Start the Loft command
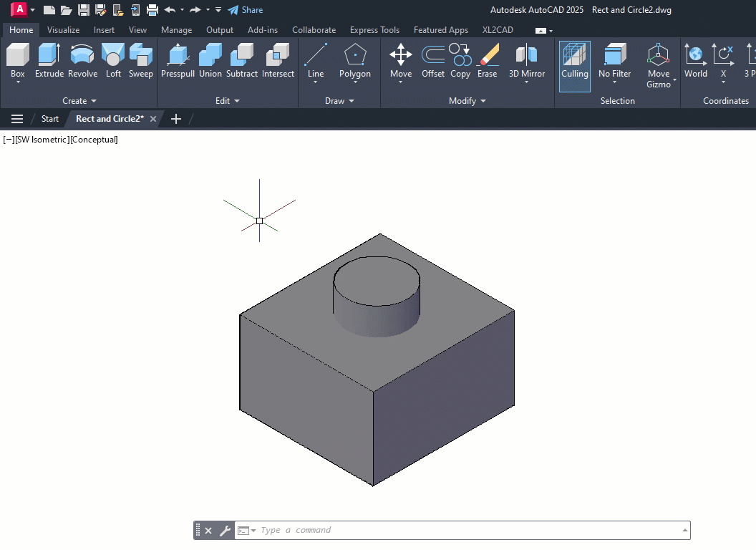The image size is (756, 550). [x=113, y=60]
